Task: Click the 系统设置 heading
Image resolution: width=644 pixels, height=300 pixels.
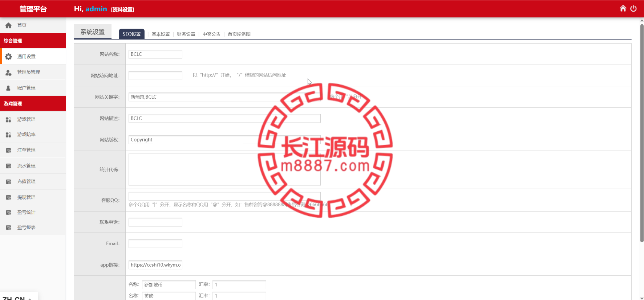Action: [93, 32]
